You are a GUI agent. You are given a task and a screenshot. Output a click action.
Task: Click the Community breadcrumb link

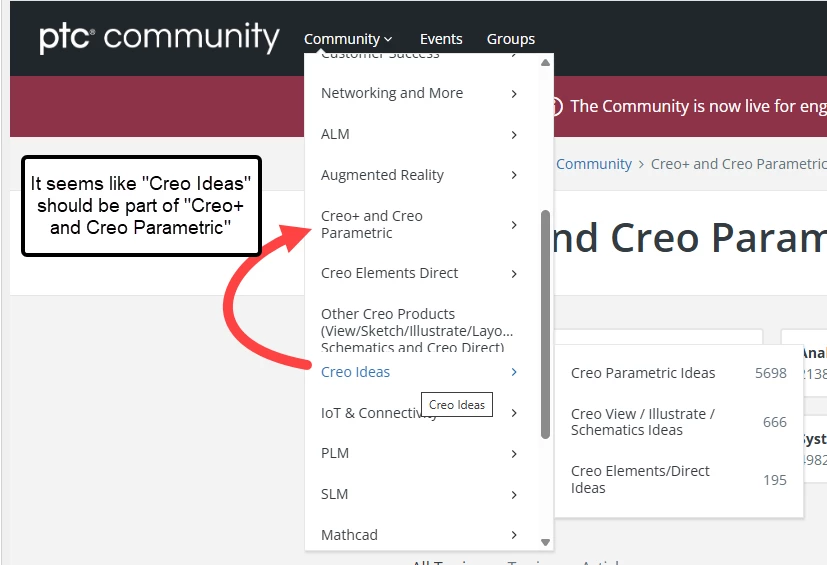point(594,164)
